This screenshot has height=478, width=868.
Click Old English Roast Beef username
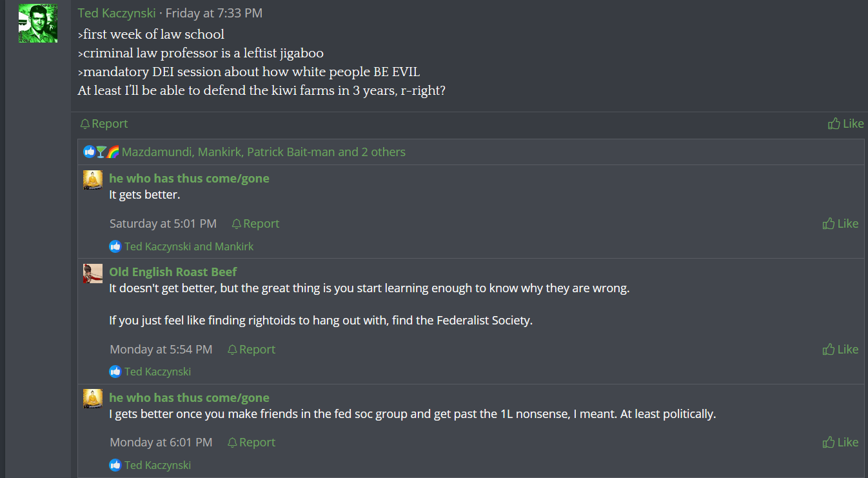click(x=173, y=272)
